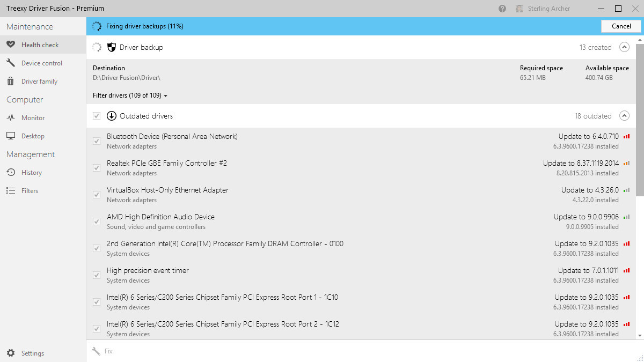The width and height of the screenshot is (644, 362).
Task: Toggle VirtualBox Host-Only Ethernet Adapter checkbox
Action: coord(97,195)
